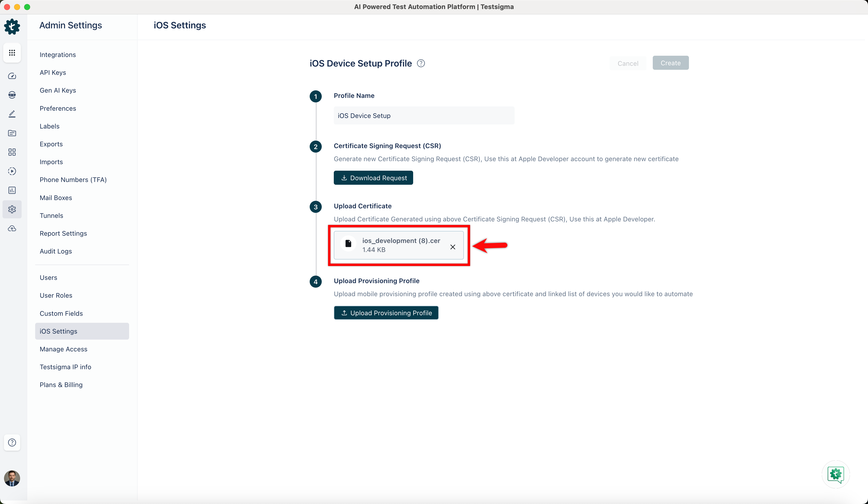The height and width of the screenshot is (504, 868).
Task: Open the bar chart reports icon
Action: (x=12, y=190)
